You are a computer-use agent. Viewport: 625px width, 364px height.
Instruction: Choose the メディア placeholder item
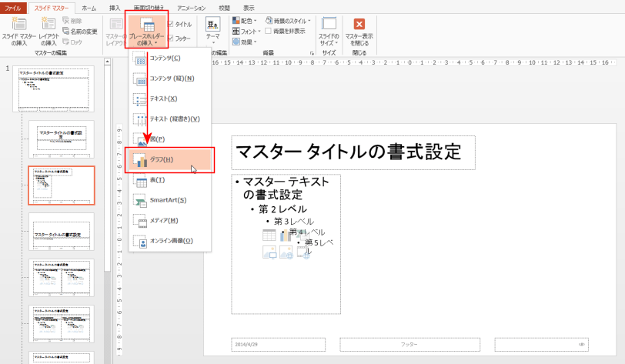click(x=170, y=221)
